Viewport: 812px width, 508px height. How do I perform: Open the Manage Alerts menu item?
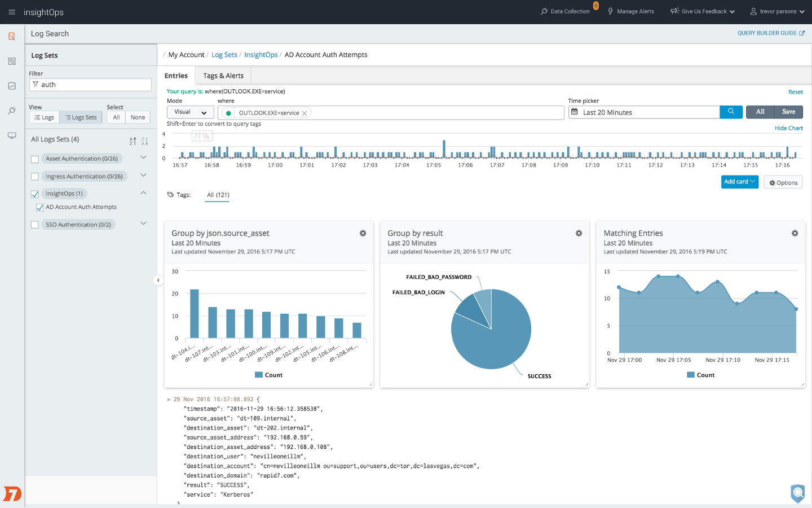coord(631,11)
